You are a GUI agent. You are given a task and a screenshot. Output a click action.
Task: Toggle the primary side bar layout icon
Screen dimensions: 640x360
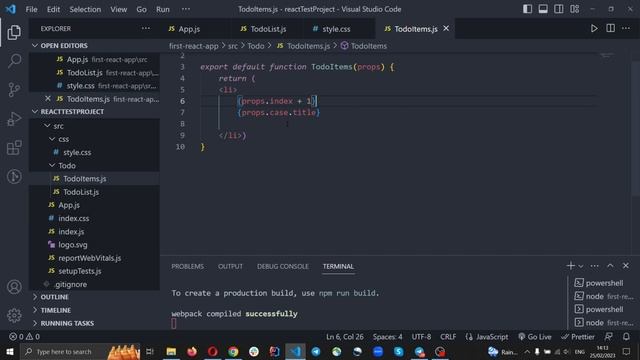(x=527, y=9)
